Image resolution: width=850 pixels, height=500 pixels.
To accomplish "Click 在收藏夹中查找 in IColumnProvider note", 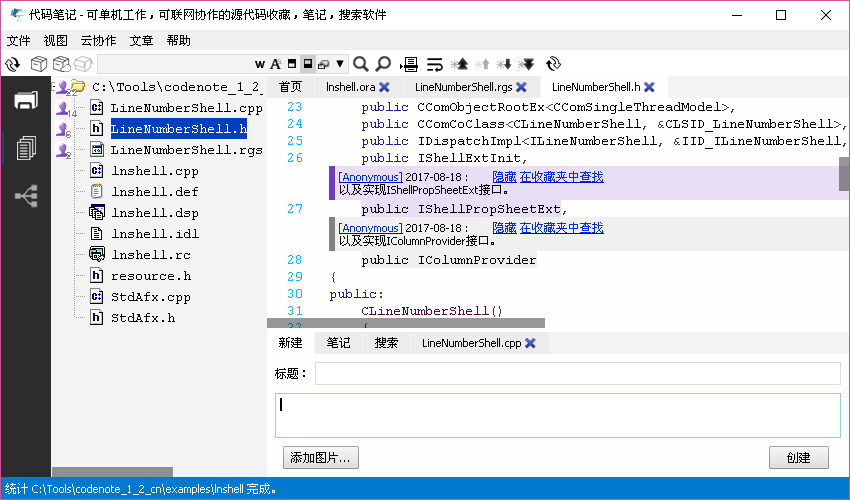I will 562,228.
